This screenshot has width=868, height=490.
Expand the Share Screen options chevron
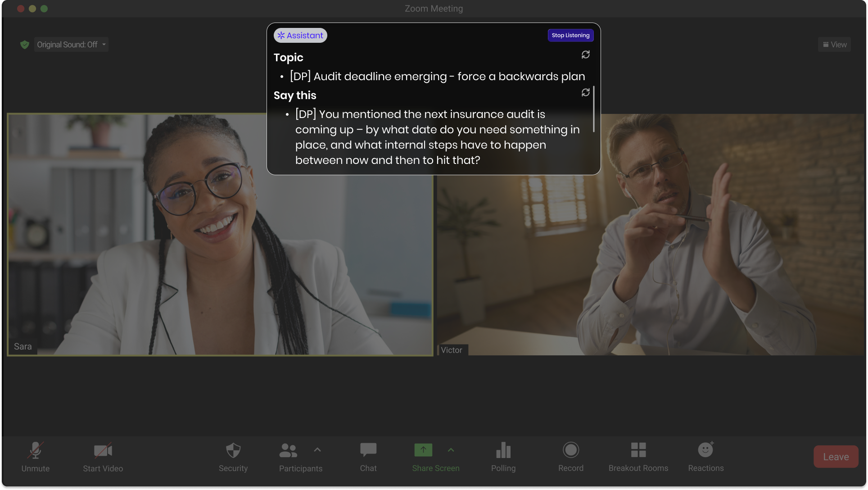tap(451, 449)
